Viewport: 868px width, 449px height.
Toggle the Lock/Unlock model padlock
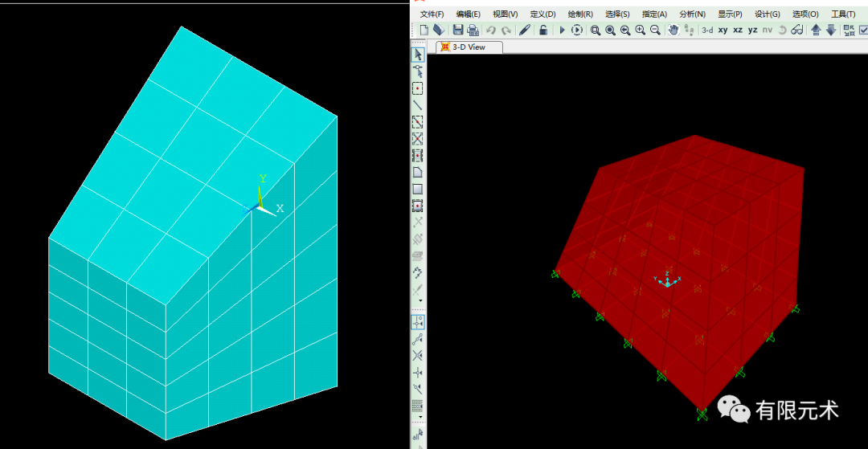(x=544, y=30)
